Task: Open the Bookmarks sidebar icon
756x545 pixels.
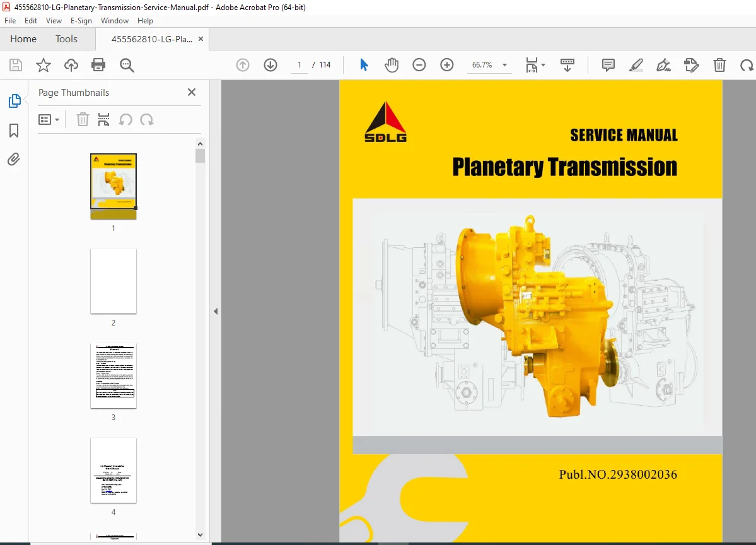Action: click(14, 130)
